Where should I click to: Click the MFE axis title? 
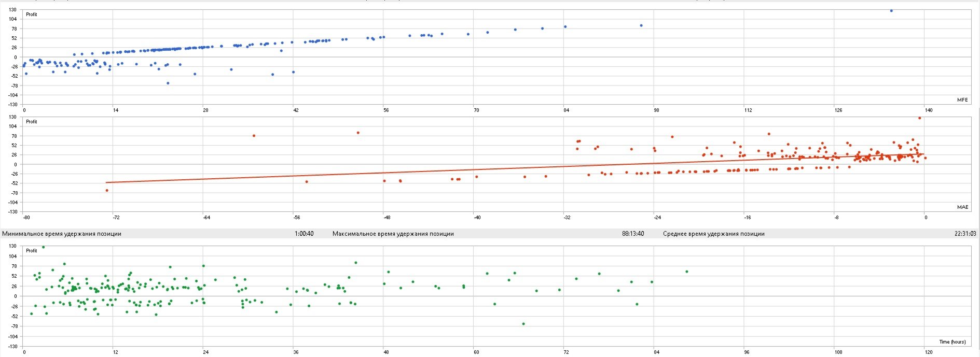962,99
